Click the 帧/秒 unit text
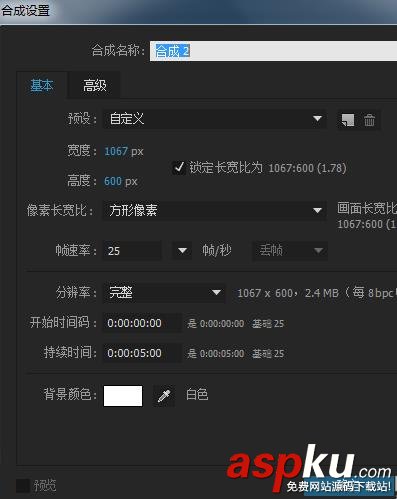Screen dimensions: 397x499 pyautogui.click(x=217, y=250)
